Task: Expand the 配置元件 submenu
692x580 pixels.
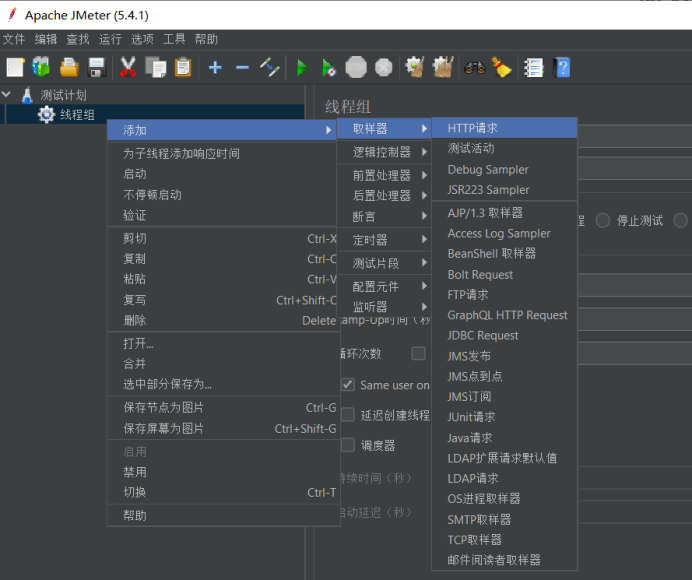Action: tap(384, 286)
